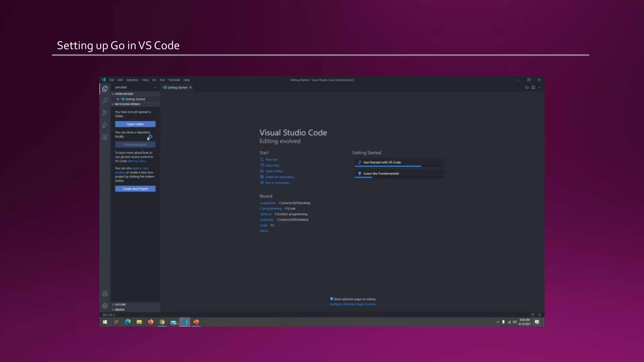This screenshot has height=362, width=644.
Task: Click Run a Command link
Action: point(275,183)
